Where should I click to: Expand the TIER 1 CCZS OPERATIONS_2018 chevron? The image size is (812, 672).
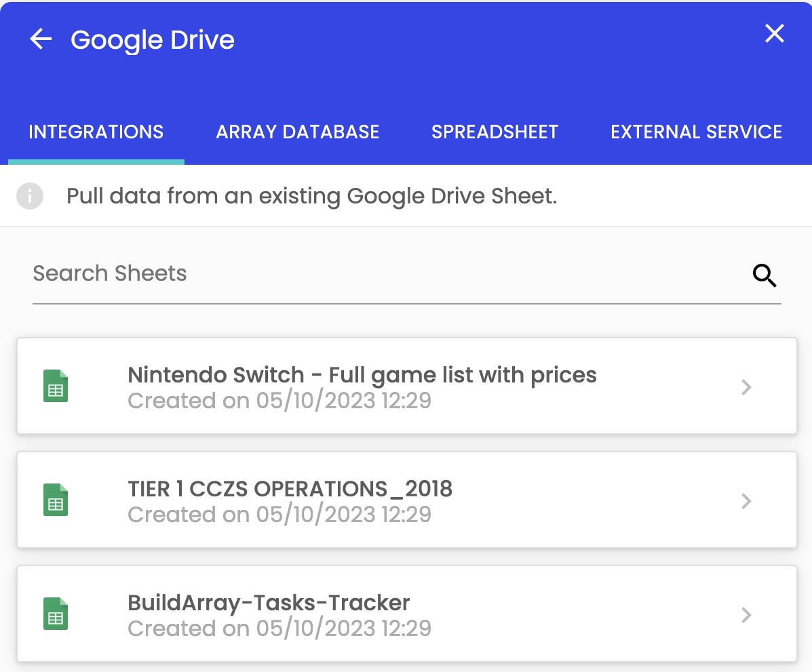(x=746, y=501)
